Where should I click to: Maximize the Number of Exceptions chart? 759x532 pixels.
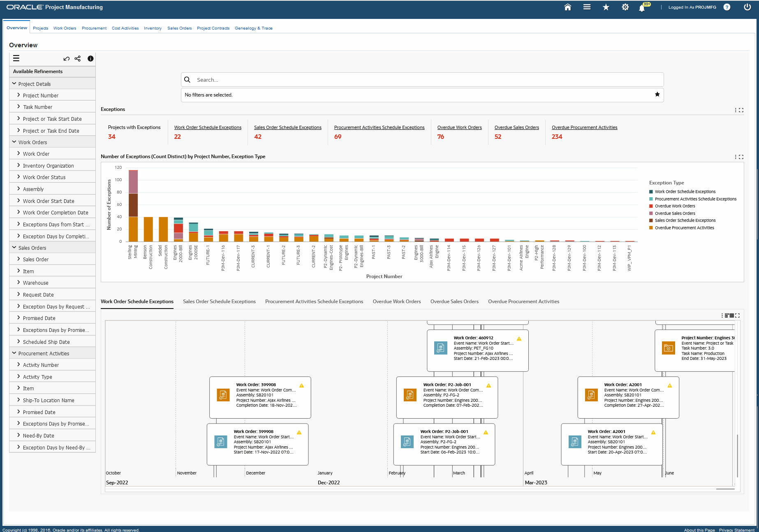click(741, 157)
